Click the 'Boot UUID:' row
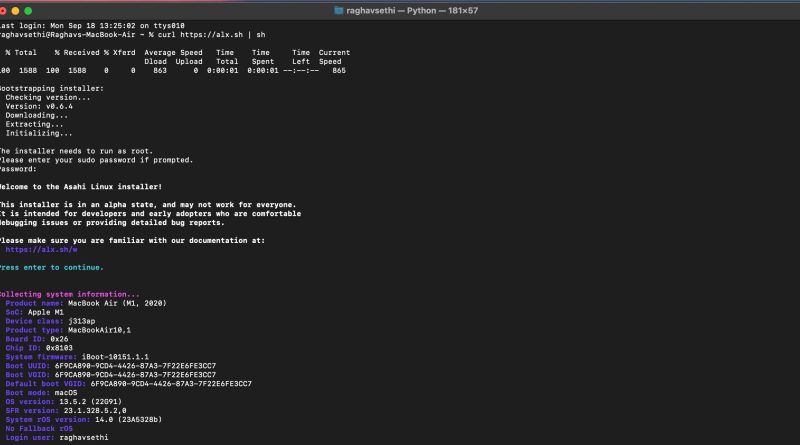 click(x=111, y=366)
